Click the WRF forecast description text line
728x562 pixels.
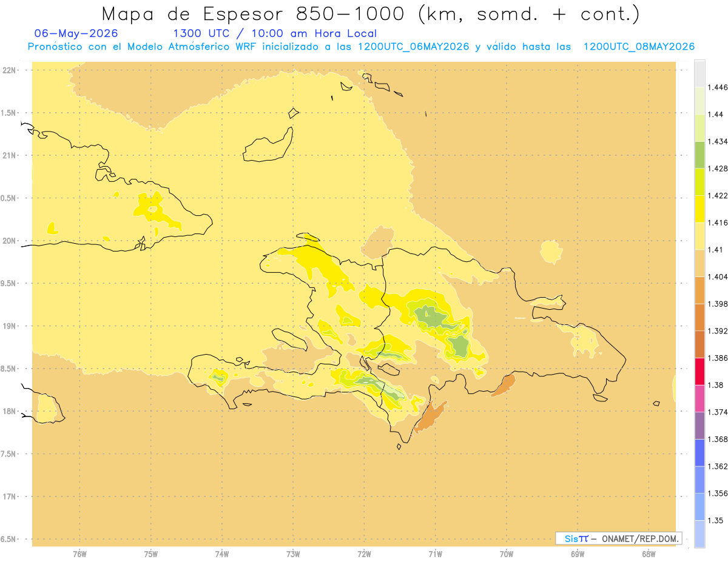(360, 47)
